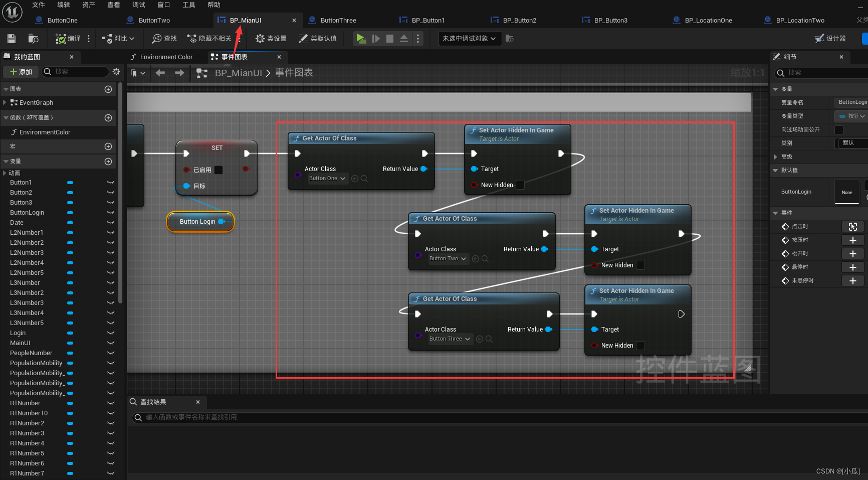Add new graph with plus icon
The height and width of the screenshot is (480, 868).
[108, 89]
